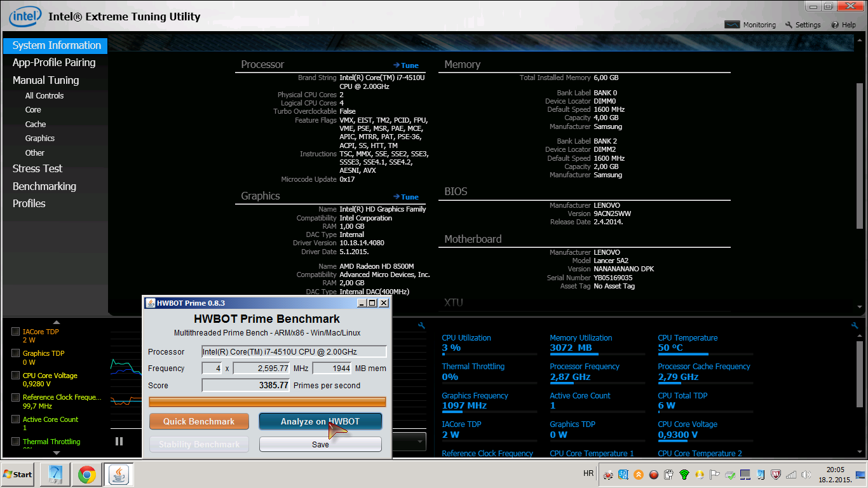The width and height of the screenshot is (868, 488).
Task: Click monitor list up arrow
Action: 56,323
